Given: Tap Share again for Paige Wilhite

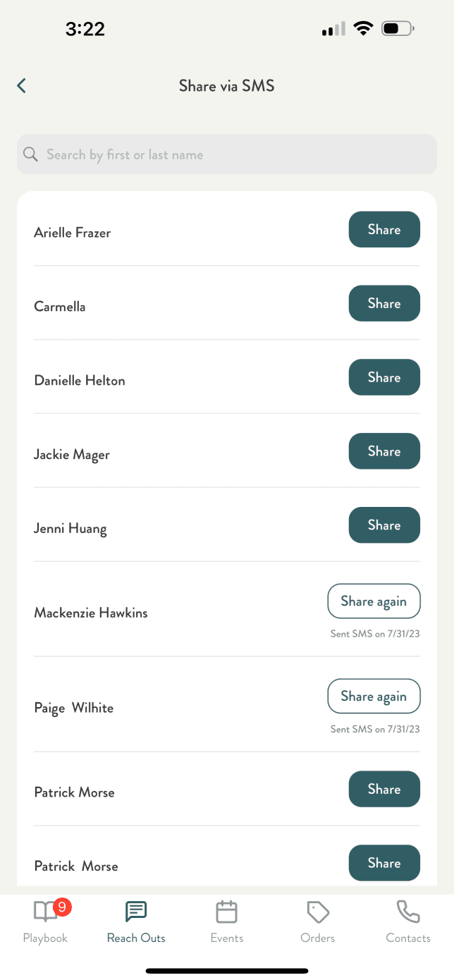Looking at the screenshot, I should coord(374,697).
